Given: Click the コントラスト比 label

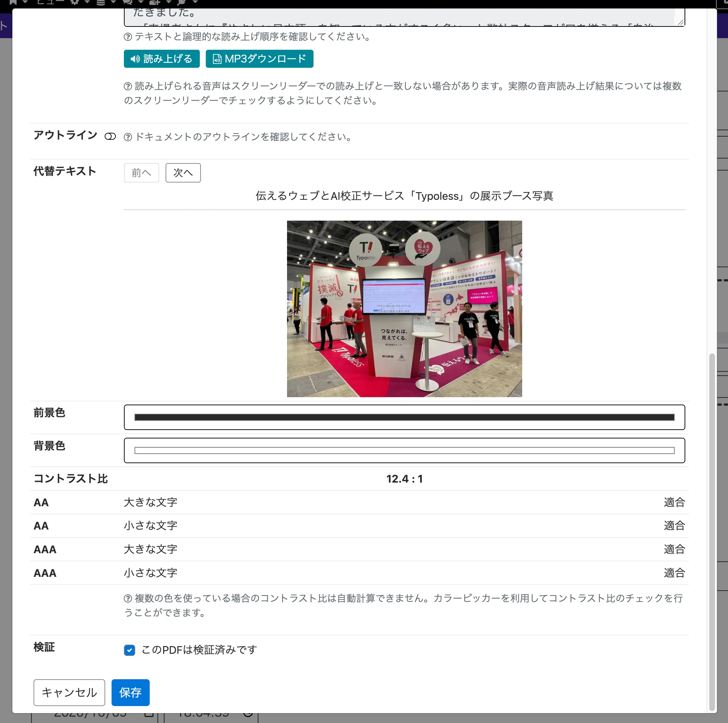Looking at the screenshot, I should pos(71,478).
